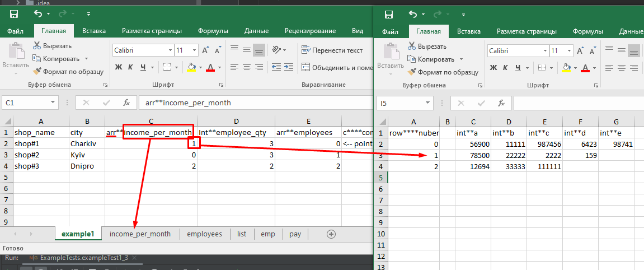644x270 pixels.
Task: Open font group dialog launcher, left window
Action: tap(222, 85)
